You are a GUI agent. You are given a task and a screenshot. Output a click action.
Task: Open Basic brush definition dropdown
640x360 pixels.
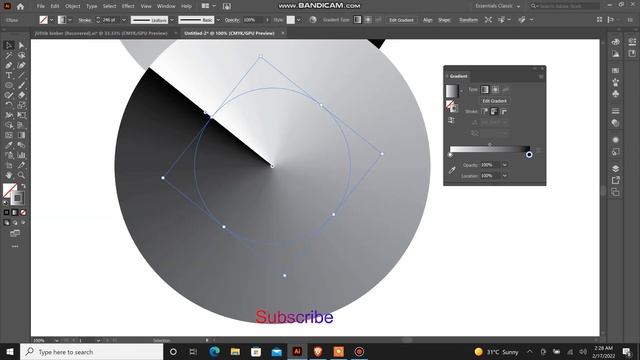[218, 20]
